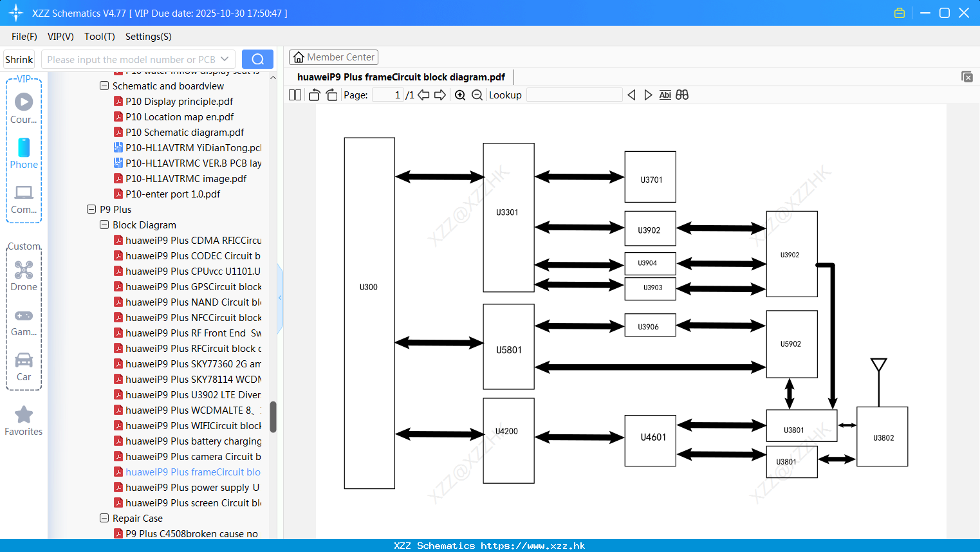
Task: Collapse the P9 Plus tree node
Action: coord(91,209)
